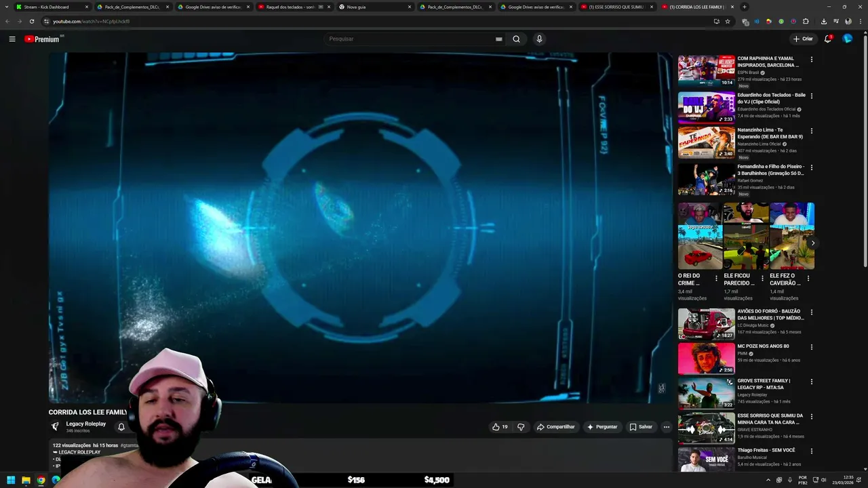The height and width of the screenshot is (488, 868).
Task: Open Chrome profile avatar
Action: pyautogui.click(x=848, y=21)
